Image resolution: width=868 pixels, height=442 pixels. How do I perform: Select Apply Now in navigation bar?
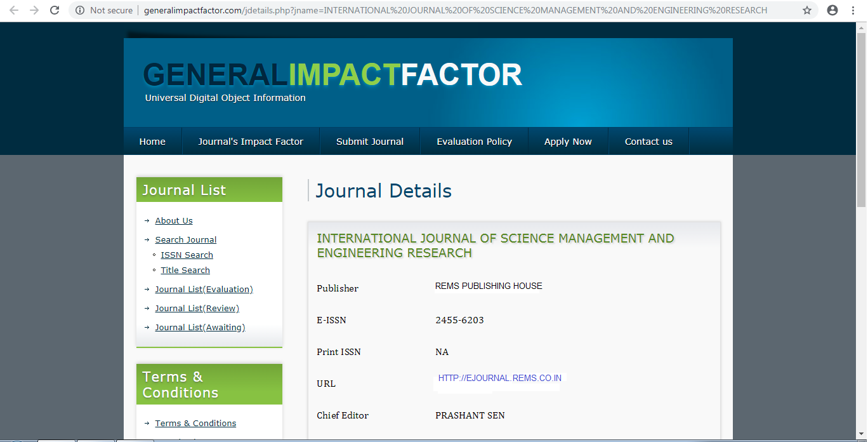(568, 142)
